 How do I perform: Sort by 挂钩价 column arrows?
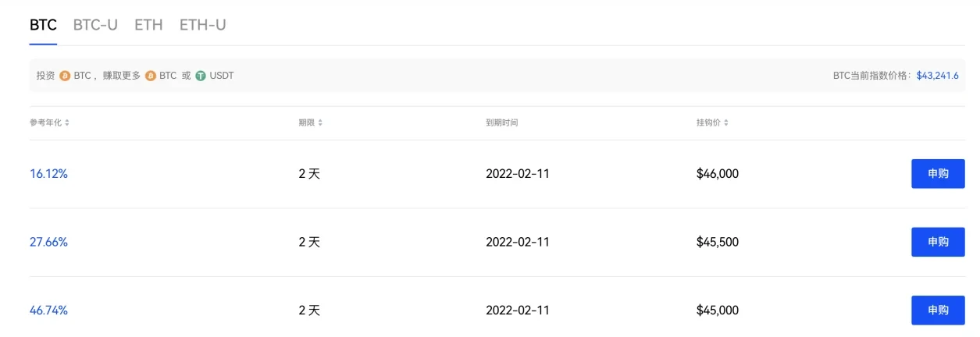tap(726, 123)
